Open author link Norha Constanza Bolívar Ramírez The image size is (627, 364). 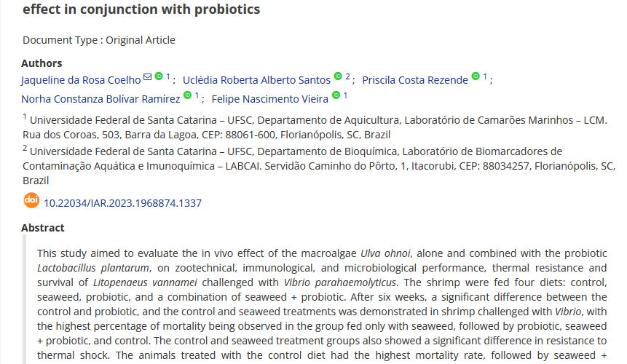(x=100, y=99)
